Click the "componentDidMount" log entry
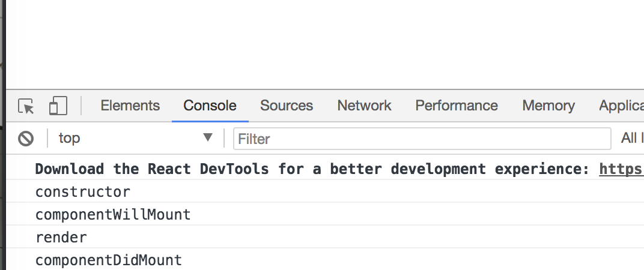This screenshot has width=644, height=270. pos(109,260)
